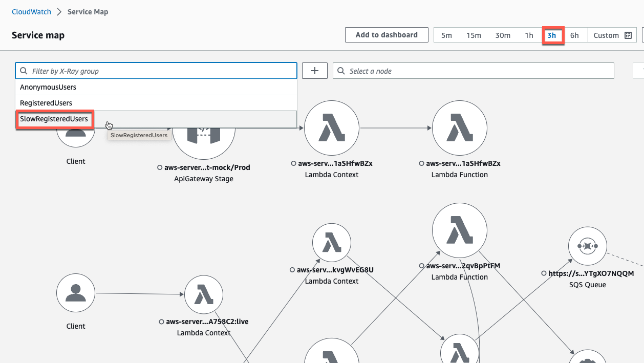Select the 5m time range

[x=447, y=35]
